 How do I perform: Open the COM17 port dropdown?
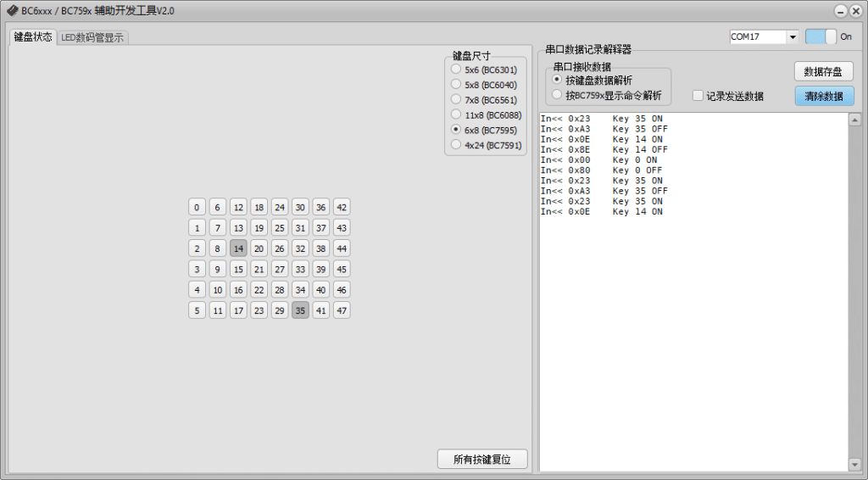(792, 37)
